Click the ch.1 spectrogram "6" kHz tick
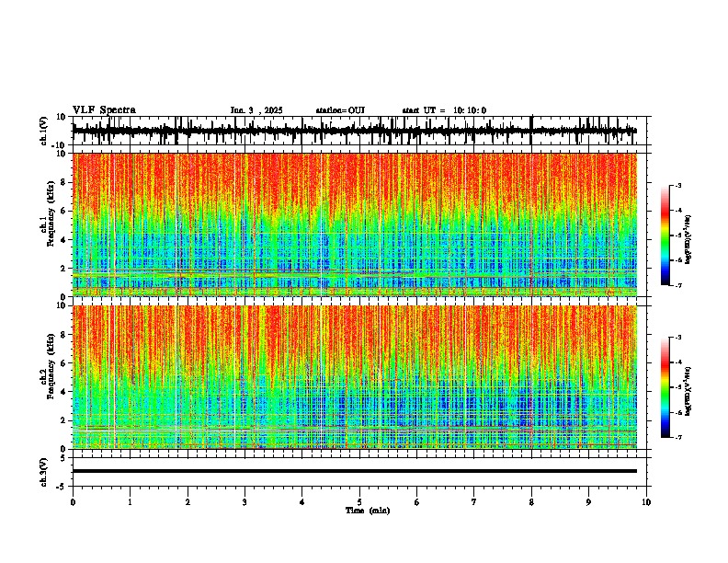This screenshot has height=563, width=728. pyautogui.click(x=63, y=211)
